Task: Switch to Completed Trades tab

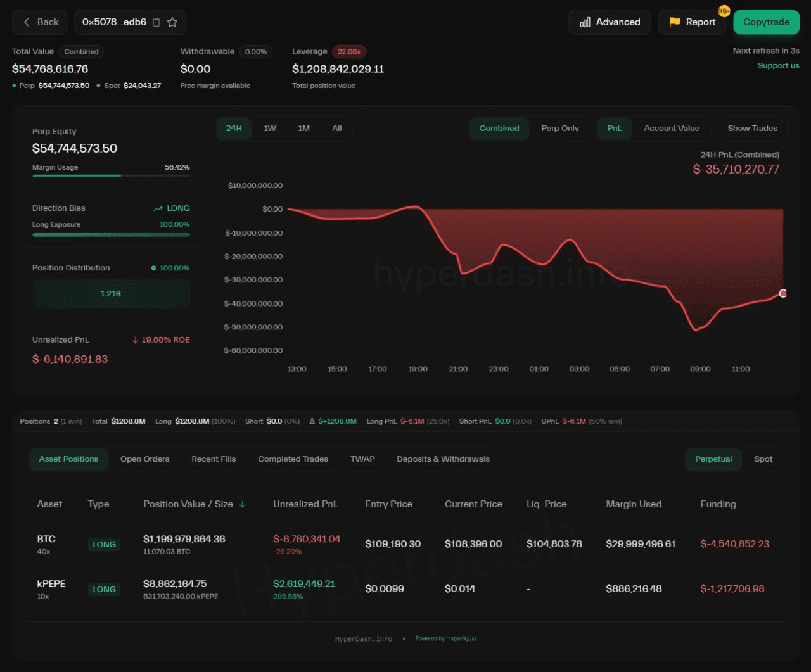Action: pyautogui.click(x=293, y=459)
